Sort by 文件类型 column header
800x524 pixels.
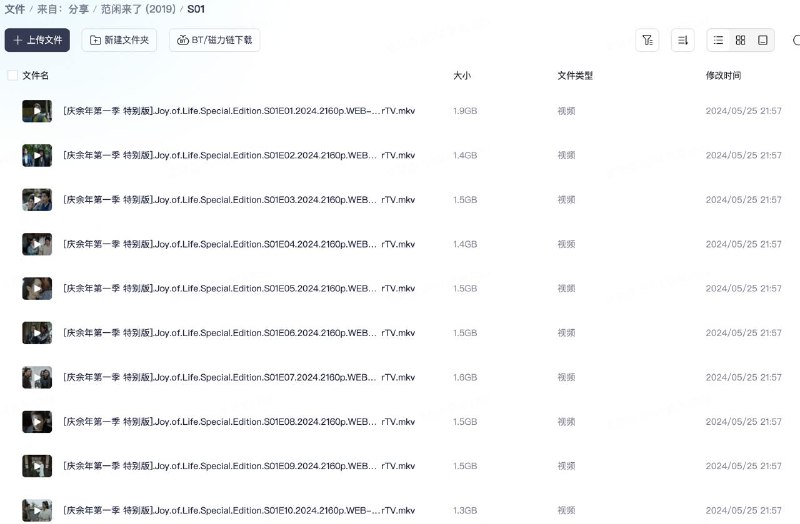click(x=575, y=76)
